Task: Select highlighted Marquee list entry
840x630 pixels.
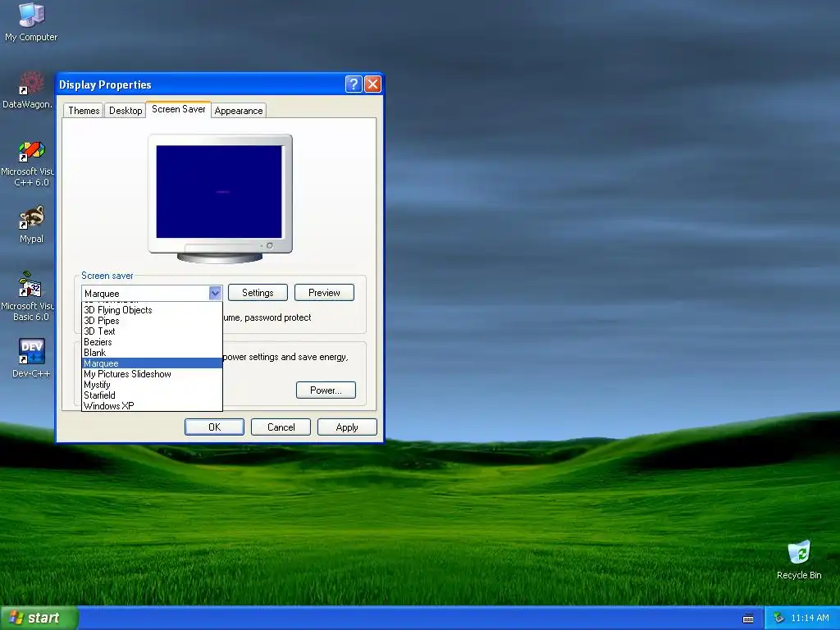Action: coord(152,363)
